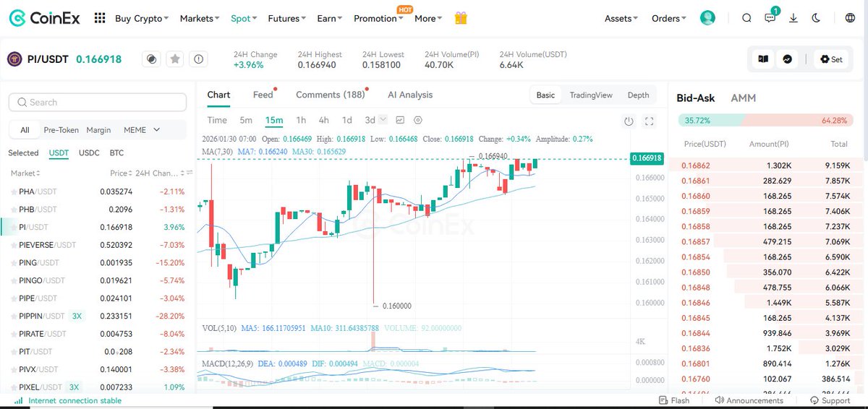Expand the More menu
The image size is (868, 409).
(x=428, y=18)
